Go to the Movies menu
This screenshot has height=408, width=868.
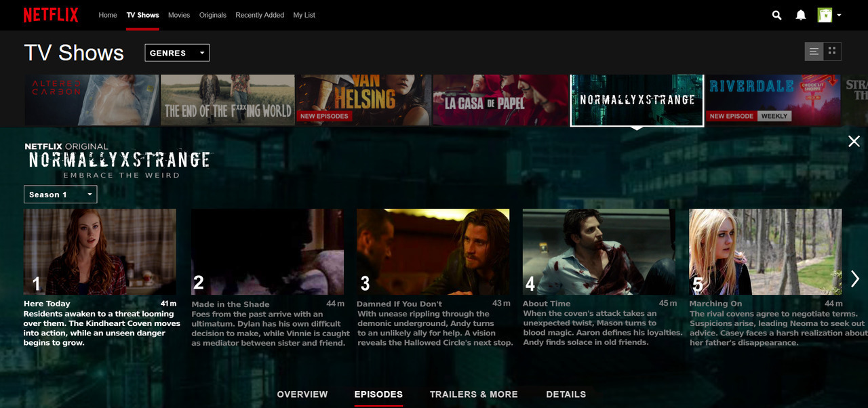pyautogui.click(x=179, y=15)
